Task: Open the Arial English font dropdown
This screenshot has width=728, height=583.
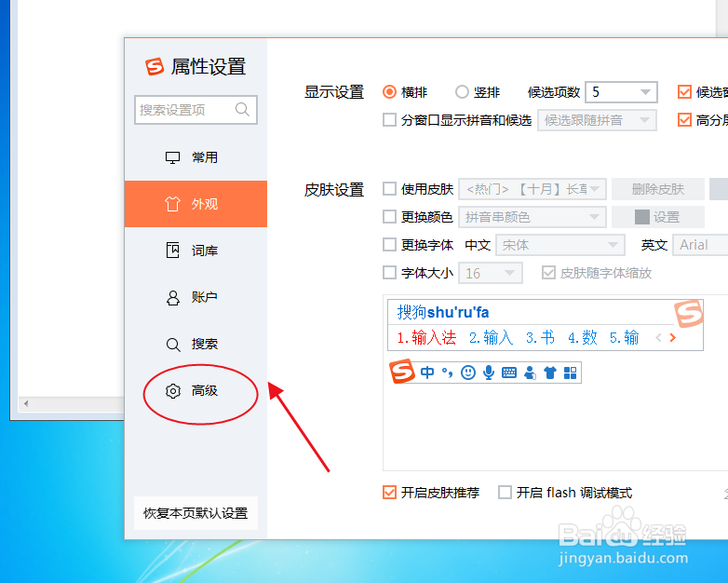Action: click(700, 245)
